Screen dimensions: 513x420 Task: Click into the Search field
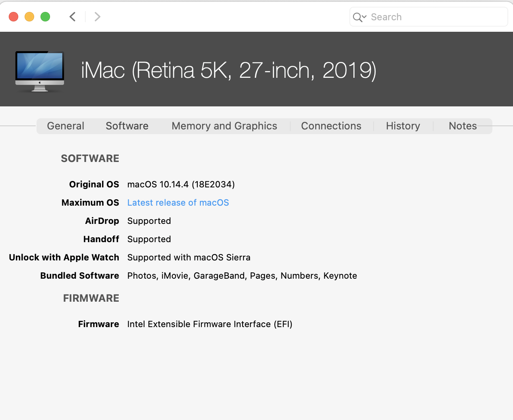point(429,17)
